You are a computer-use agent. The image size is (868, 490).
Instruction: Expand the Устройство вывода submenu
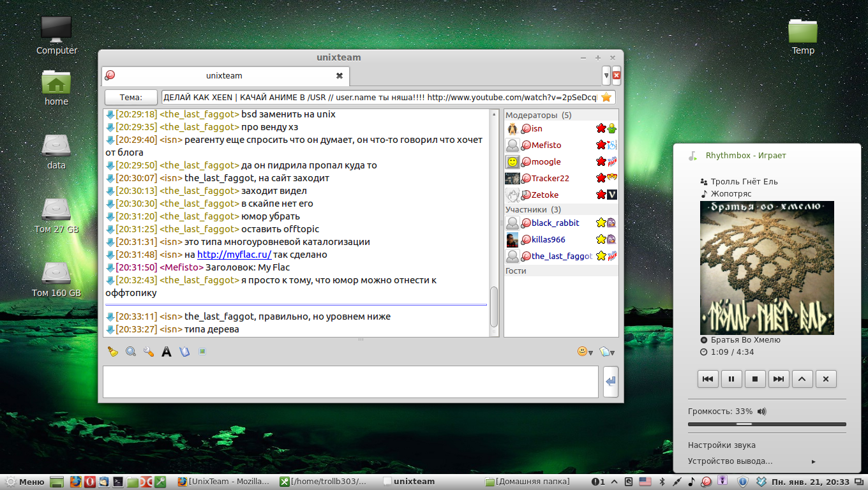click(752, 461)
